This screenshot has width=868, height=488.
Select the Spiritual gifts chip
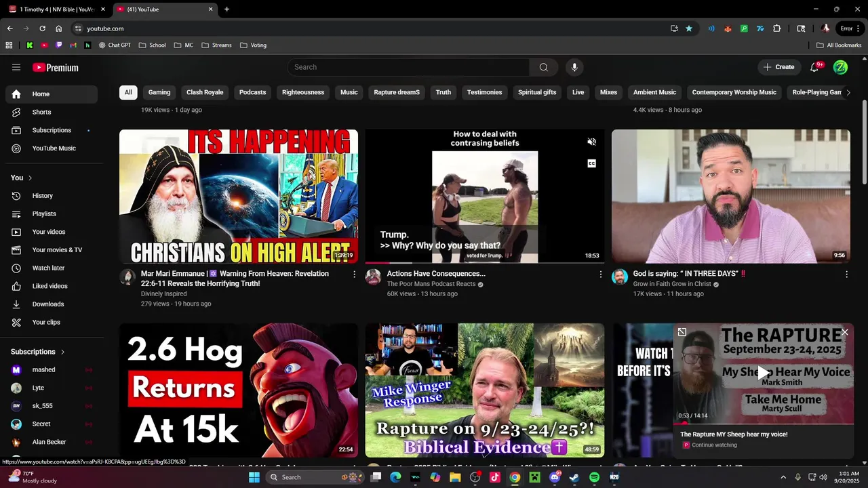[x=537, y=92]
